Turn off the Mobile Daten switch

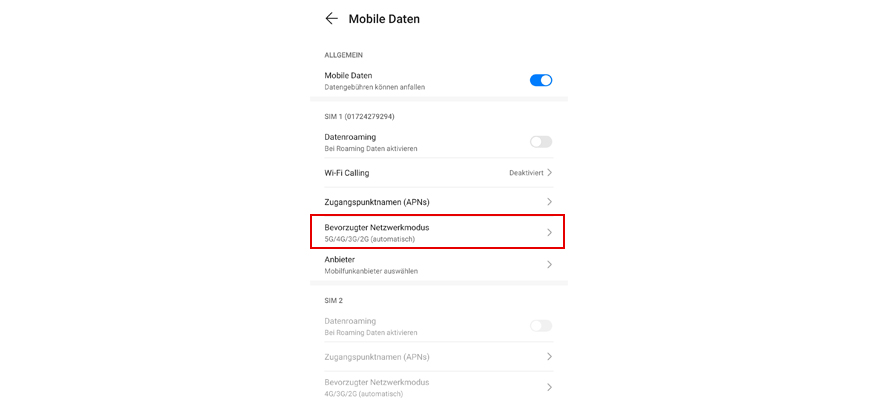click(x=541, y=80)
